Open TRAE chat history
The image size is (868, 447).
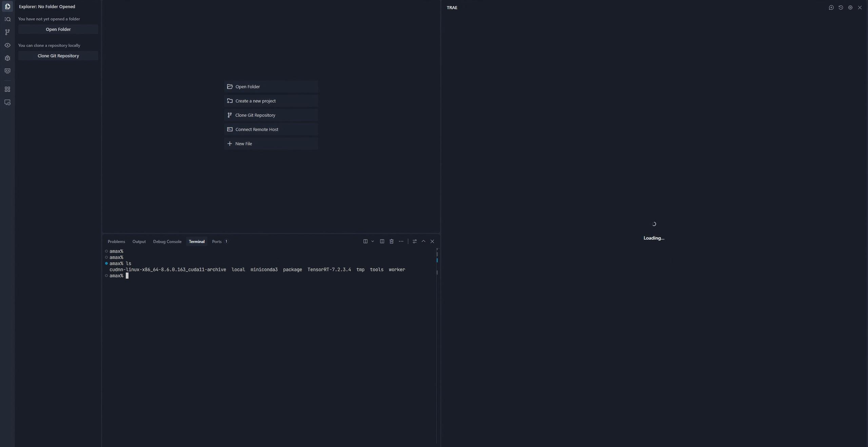coord(841,7)
